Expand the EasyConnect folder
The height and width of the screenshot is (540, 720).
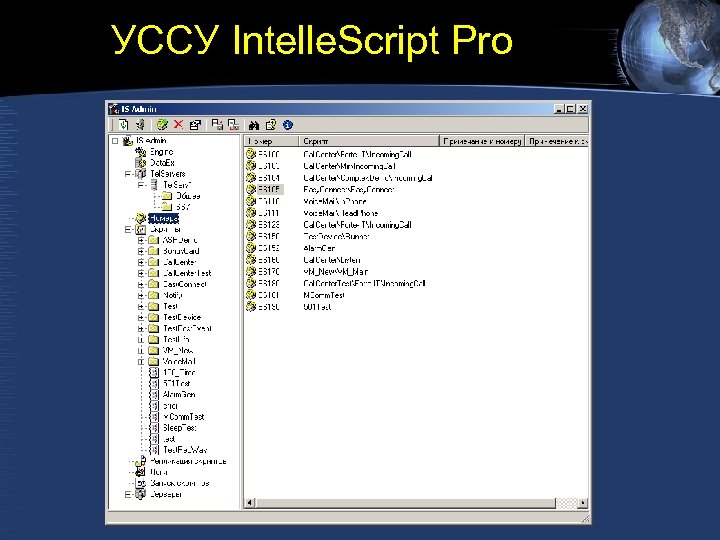[x=141, y=284]
